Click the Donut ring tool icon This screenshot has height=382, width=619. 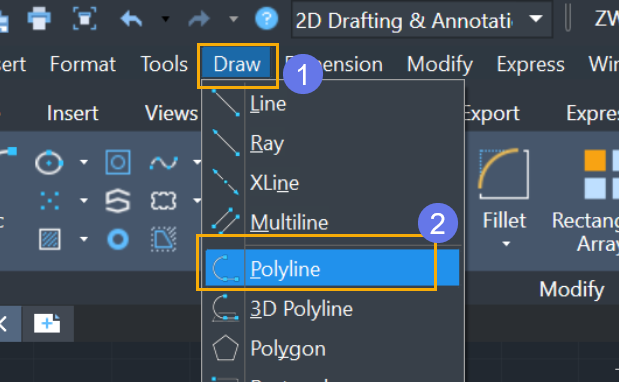point(118,239)
